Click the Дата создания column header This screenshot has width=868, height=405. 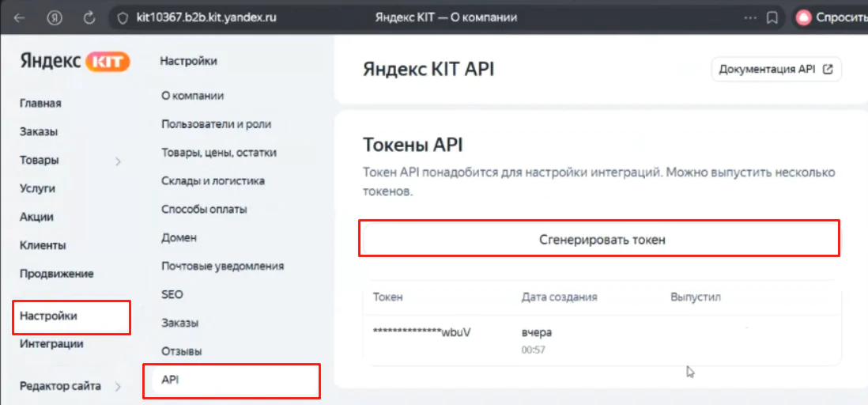point(559,297)
